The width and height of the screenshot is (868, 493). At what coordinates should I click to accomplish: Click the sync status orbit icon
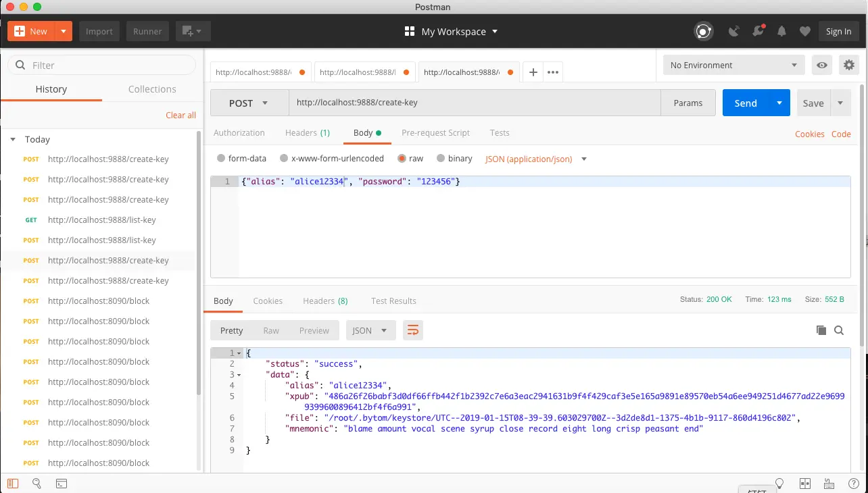click(704, 31)
